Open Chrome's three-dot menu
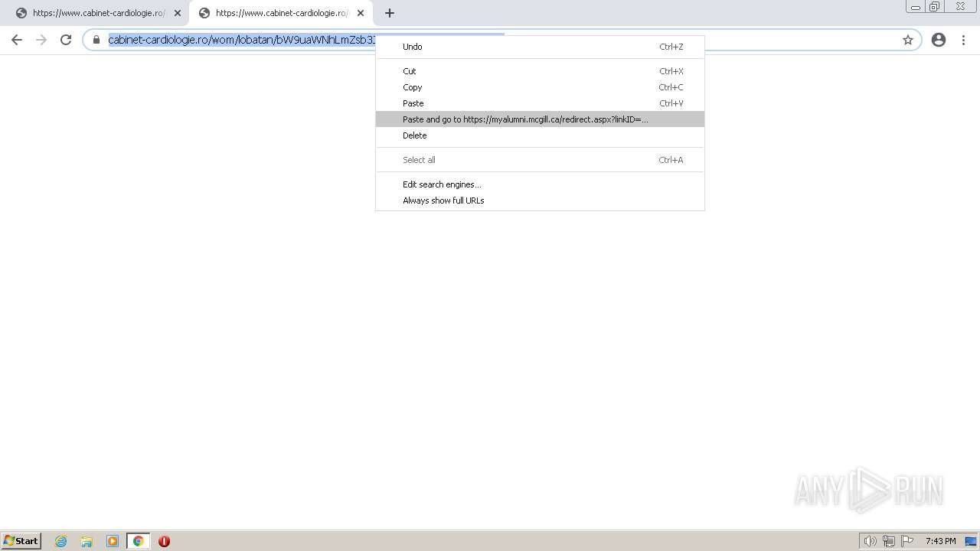This screenshot has height=551, width=980. 963,40
